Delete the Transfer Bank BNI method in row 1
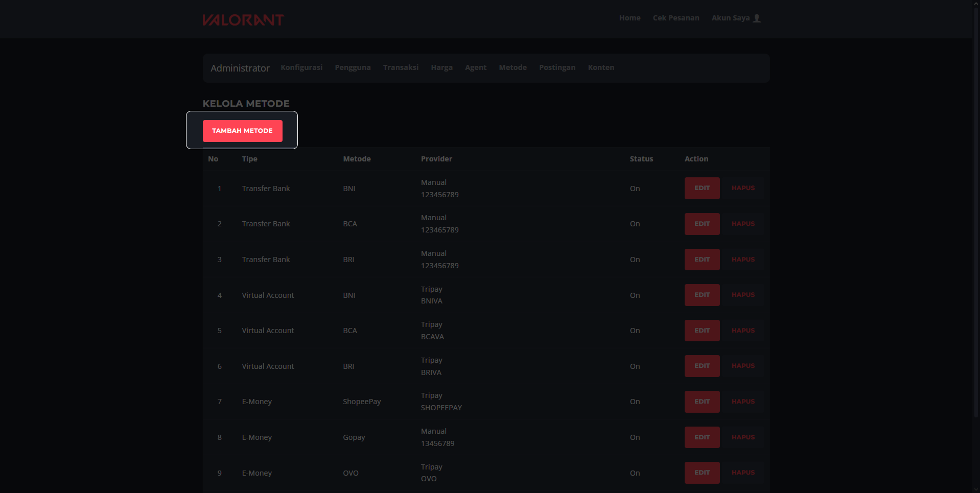The image size is (980, 493). (x=743, y=188)
